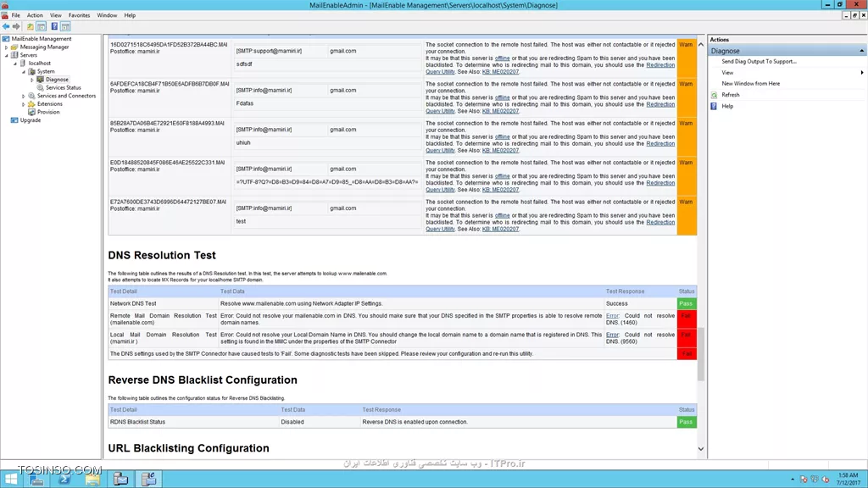Click the Services and Connectors icon
868x488 pixels.
click(x=31, y=96)
